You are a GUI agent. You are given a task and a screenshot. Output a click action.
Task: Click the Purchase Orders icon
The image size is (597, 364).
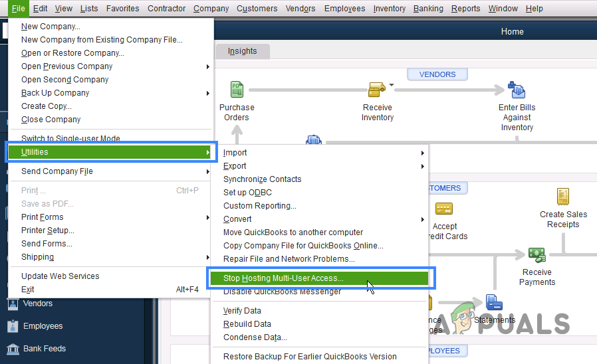237,90
